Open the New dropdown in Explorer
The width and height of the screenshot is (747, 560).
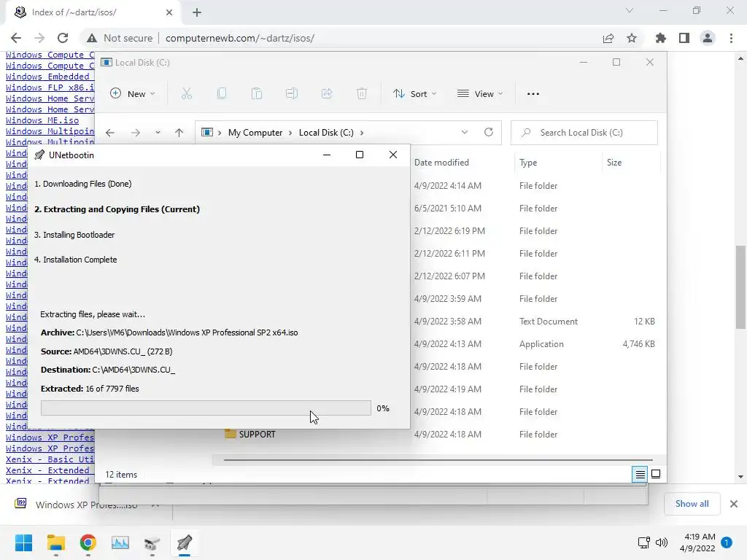click(133, 94)
